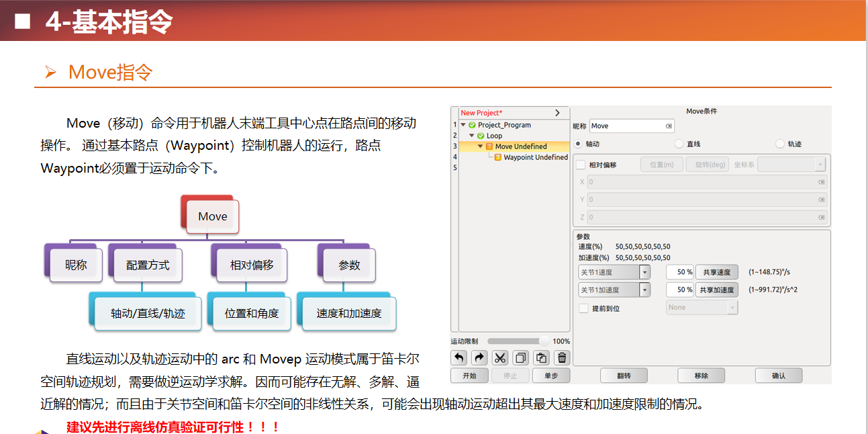This screenshot has height=434, width=868.
Task: Select the 直线 radio button
Action: [679, 144]
